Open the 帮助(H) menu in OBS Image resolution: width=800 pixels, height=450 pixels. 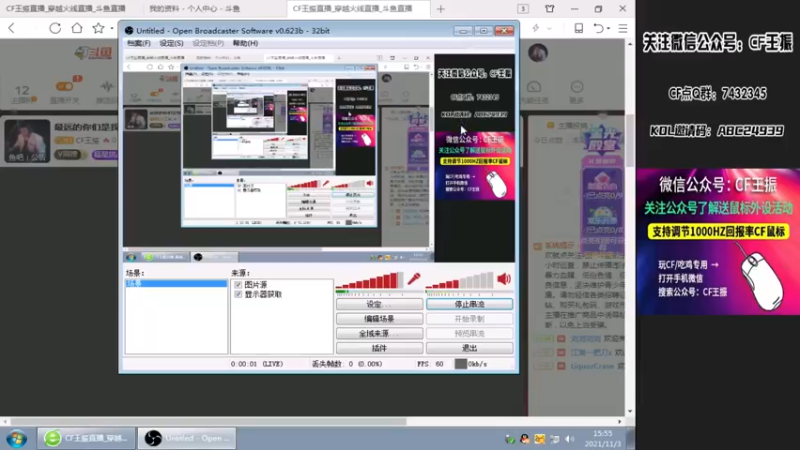tap(245, 43)
